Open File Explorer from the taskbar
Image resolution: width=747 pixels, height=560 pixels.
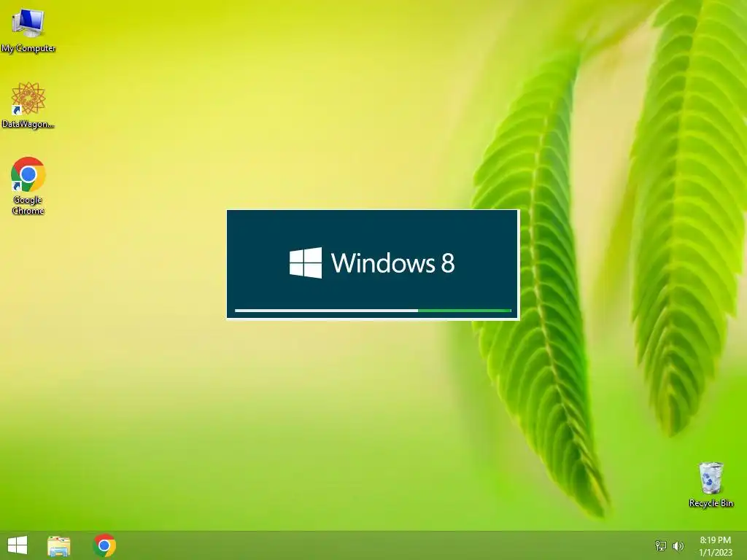(59, 545)
